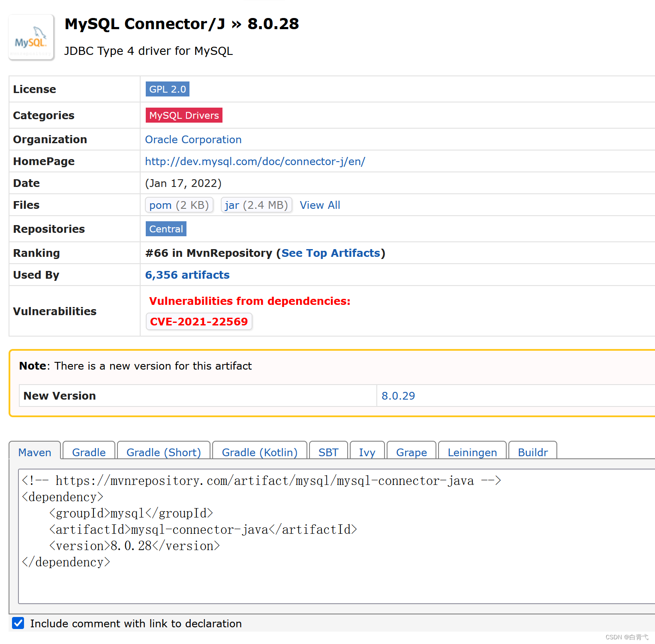Click inside the Maven dependency snippet box
Image resolution: width=655 pixels, height=644 pixels.
337,536
